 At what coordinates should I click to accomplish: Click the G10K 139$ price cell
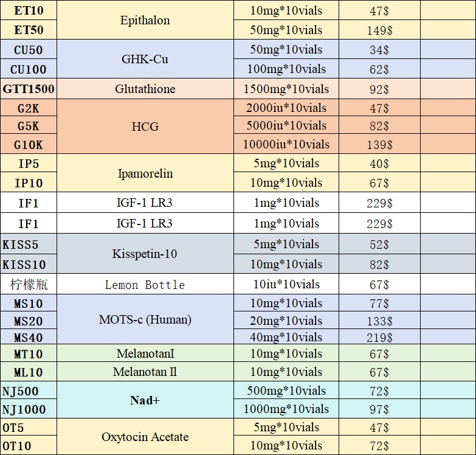click(x=379, y=144)
